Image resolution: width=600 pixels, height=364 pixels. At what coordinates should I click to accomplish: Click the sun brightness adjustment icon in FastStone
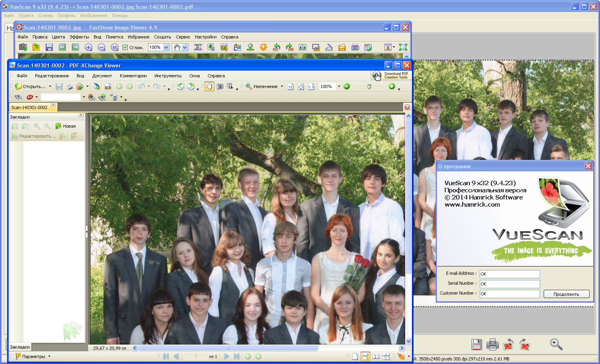pyautogui.click(x=263, y=47)
